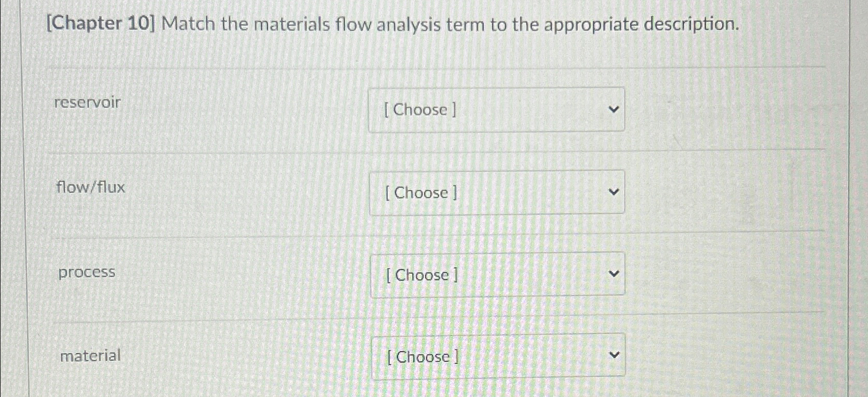Click the [Choose] text beside flow/flux
This screenshot has height=397, width=868.
pyautogui.click(x=420, y=193)
